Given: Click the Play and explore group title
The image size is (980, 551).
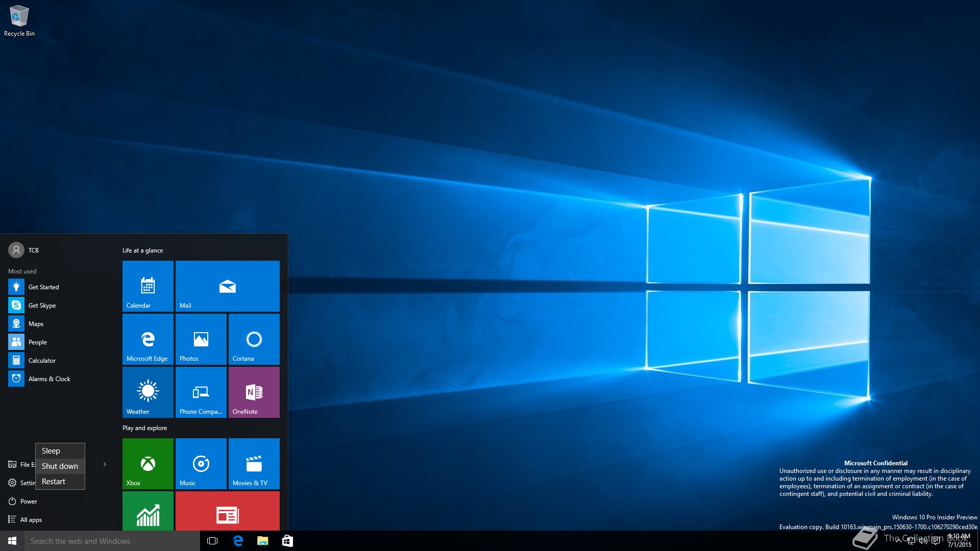Looking at the screenshot, I should [144, 428].
